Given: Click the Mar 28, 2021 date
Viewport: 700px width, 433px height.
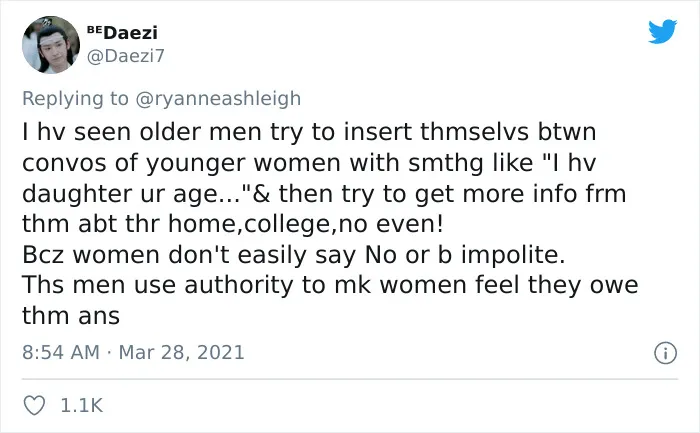Looking at the screenshot, I should click(181, 352).
